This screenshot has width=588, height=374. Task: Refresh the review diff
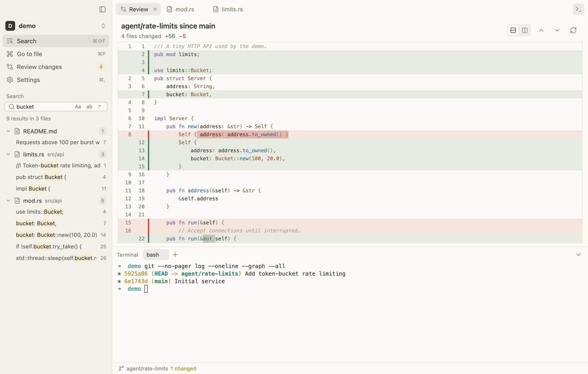[x=573, y=30]
